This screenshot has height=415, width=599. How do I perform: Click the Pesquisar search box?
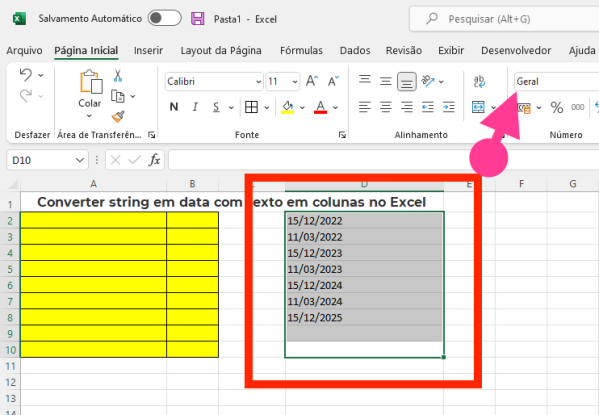pos(504,19)
